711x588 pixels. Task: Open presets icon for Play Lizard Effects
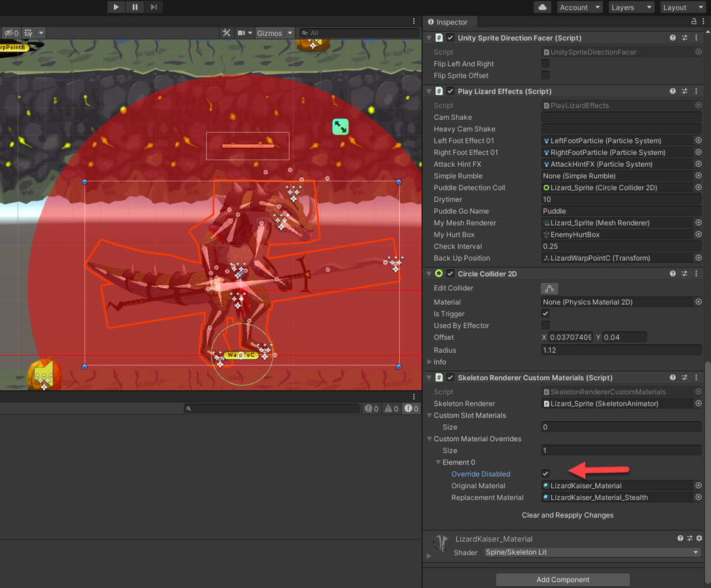685,91
